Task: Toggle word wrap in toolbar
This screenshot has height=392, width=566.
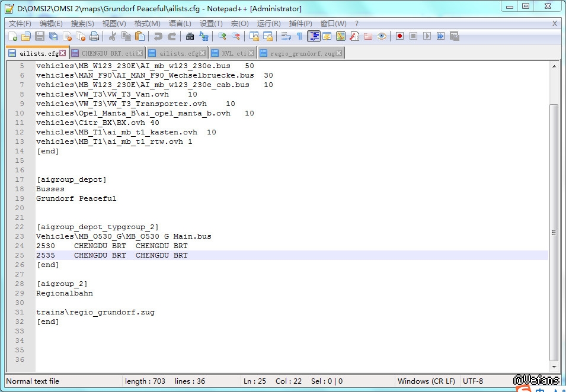Action: click(x=286, y=37)
